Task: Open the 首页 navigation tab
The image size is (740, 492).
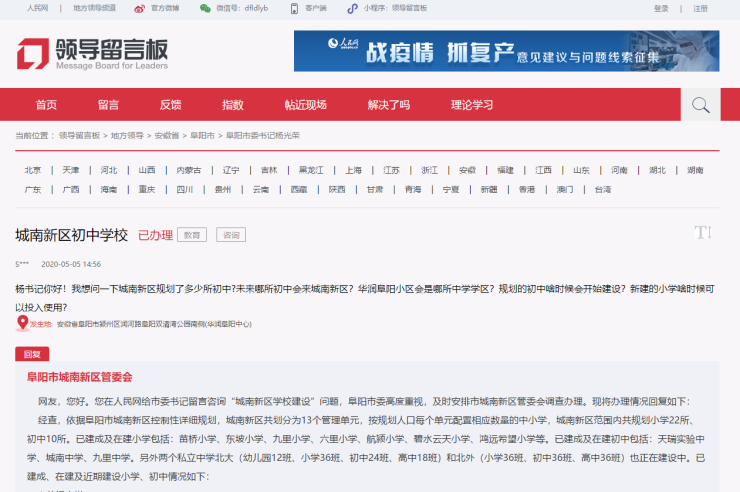Action: (46, 105)
